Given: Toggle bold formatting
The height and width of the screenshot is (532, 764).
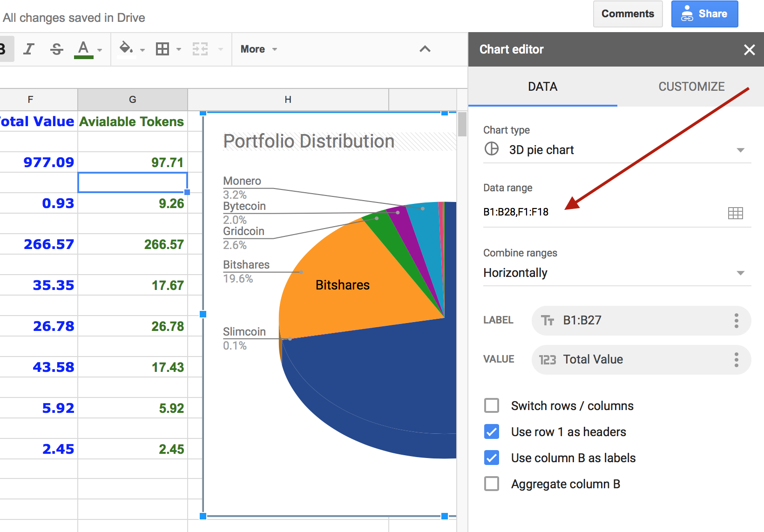Looking at the screenshot, I should tap(4, 49).
